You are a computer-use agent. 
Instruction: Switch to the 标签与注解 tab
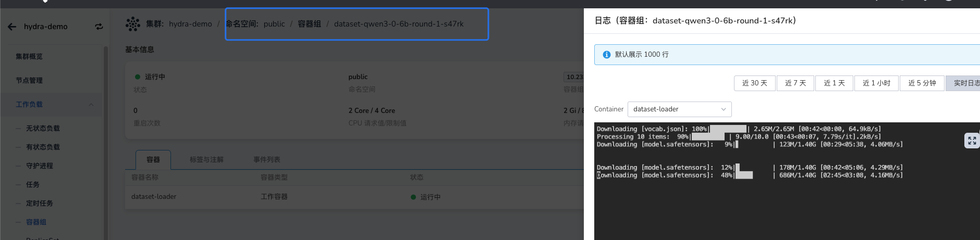click(x=206, y=160)
